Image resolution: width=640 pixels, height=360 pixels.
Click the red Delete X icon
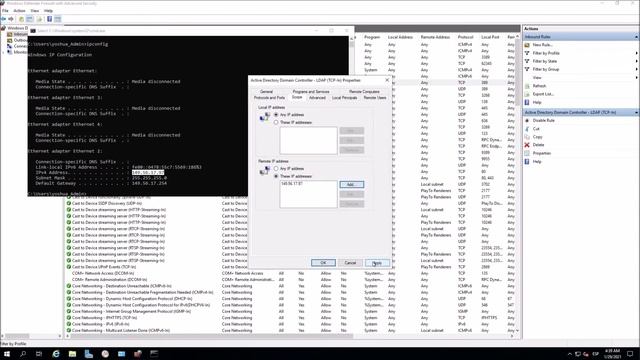[x=527, y=145]
